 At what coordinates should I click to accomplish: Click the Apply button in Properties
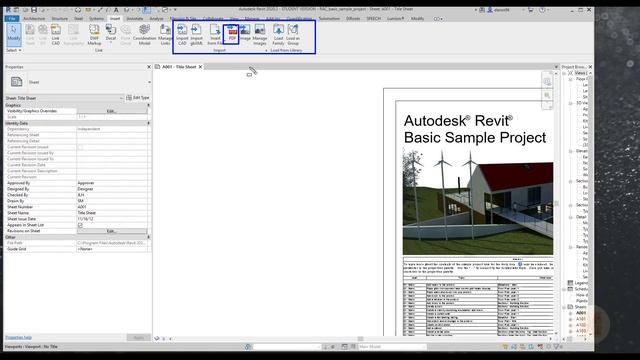pyautogui.click(x=138, y=338)
